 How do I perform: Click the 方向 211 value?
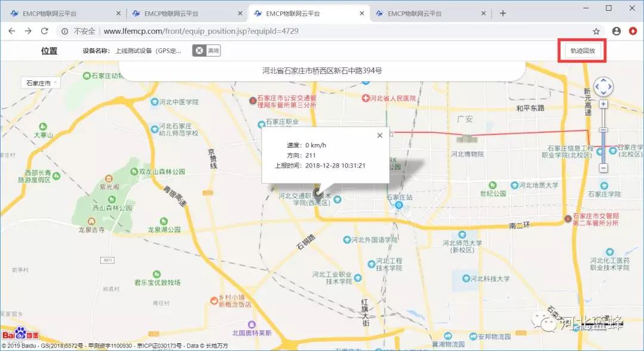pyautogui.click(x=311, y=155)
